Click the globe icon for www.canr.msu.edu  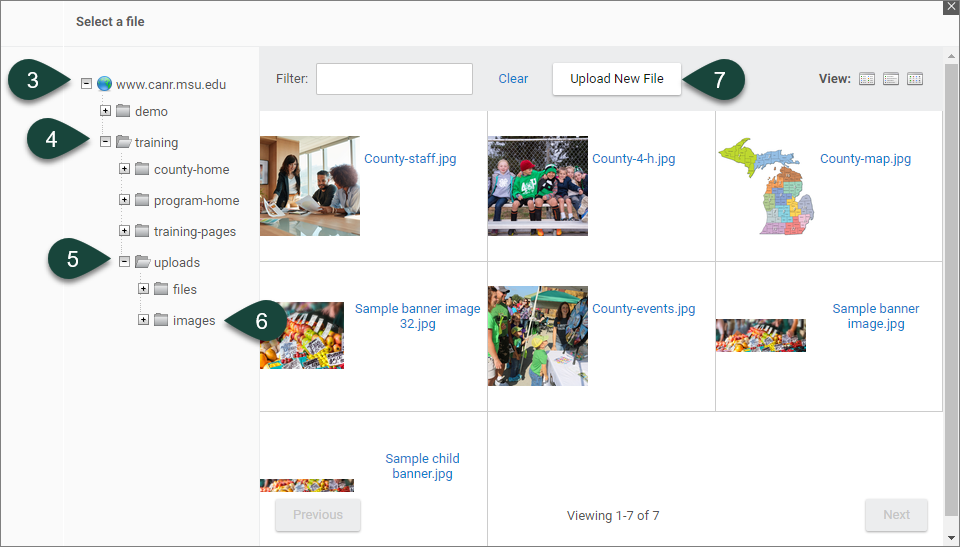[x=104, y=84]
